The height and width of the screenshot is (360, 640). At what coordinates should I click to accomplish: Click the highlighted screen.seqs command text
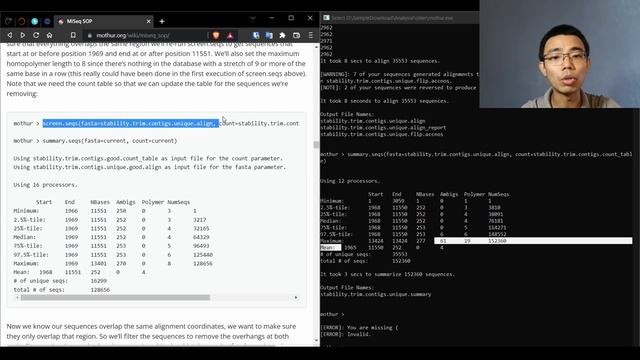[131, 123]
